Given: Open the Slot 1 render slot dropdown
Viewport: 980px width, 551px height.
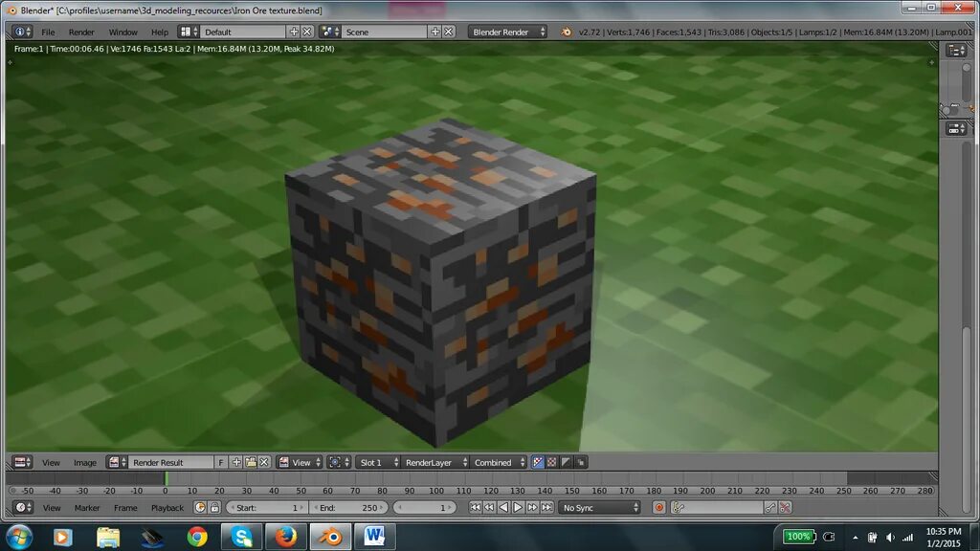Looking at the screenshot, I should [377, 462].
